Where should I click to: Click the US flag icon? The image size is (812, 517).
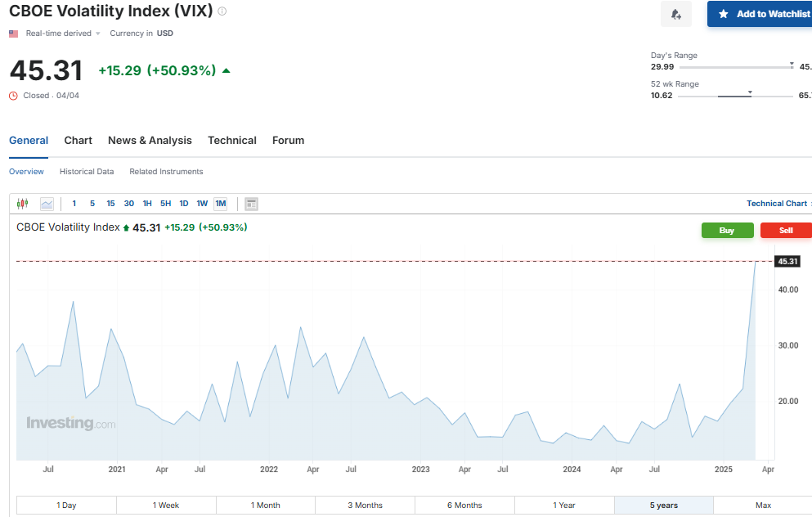tap(13, 34)
